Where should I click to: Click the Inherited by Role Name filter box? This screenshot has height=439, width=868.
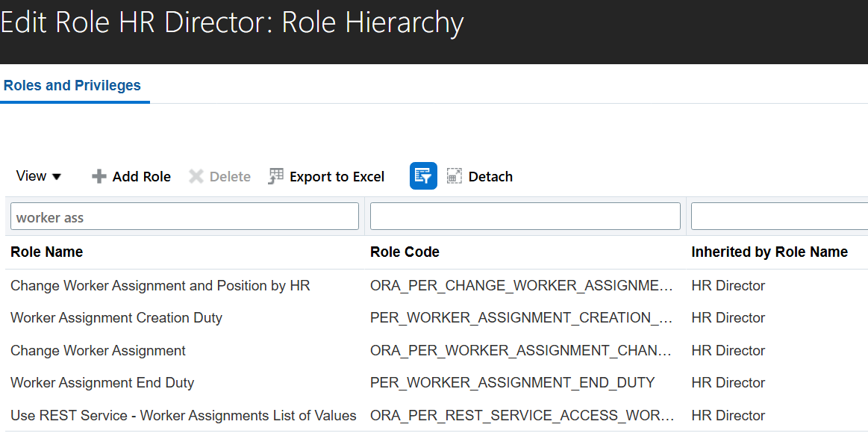(778, 217)
